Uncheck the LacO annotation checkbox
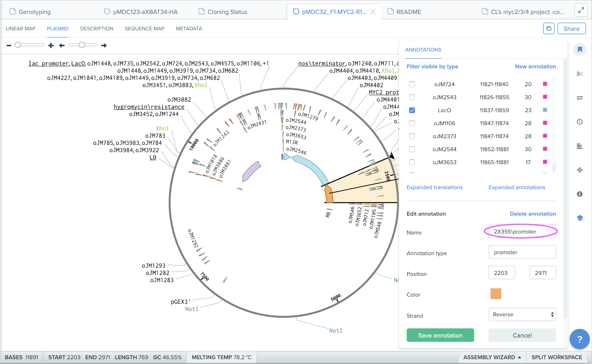This screenshot has height=364, width=592. click(x=412, y=110)
